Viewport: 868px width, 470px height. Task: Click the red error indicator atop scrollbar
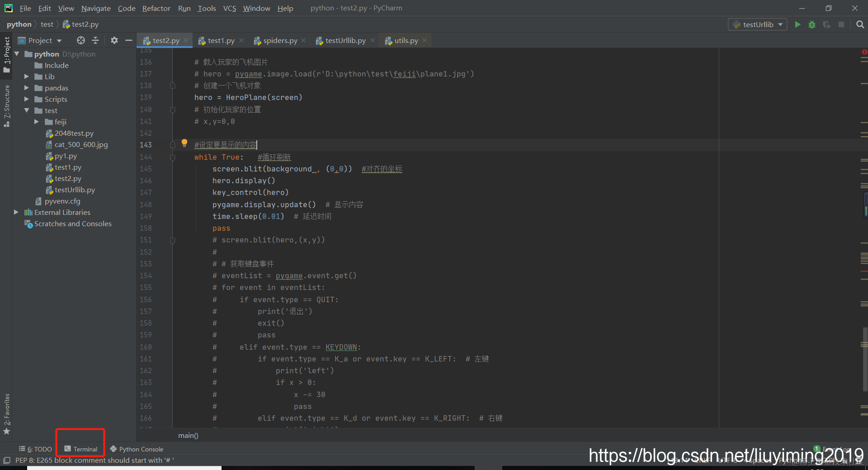[x=864, y=52]
